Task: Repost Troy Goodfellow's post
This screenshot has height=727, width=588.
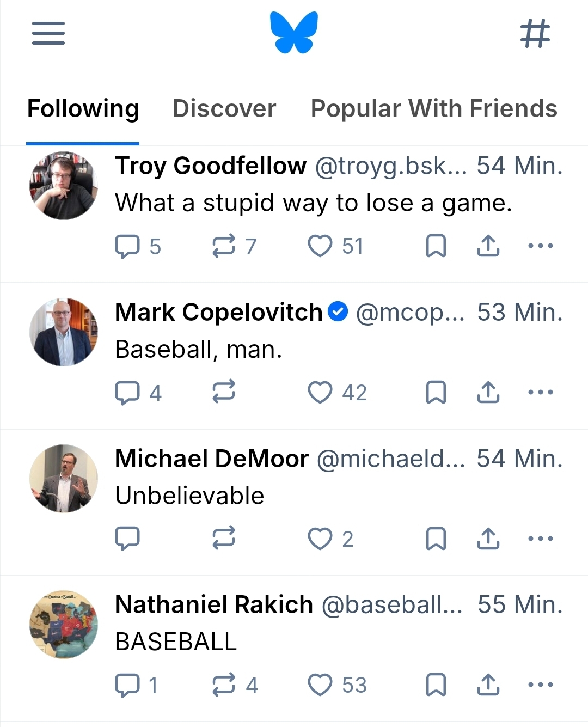Action: coord(224,246)
